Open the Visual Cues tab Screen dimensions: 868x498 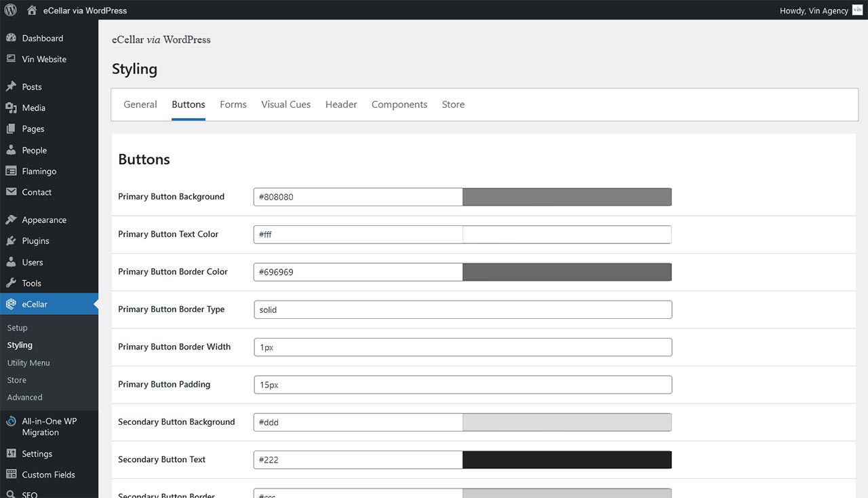pos(285,104)
